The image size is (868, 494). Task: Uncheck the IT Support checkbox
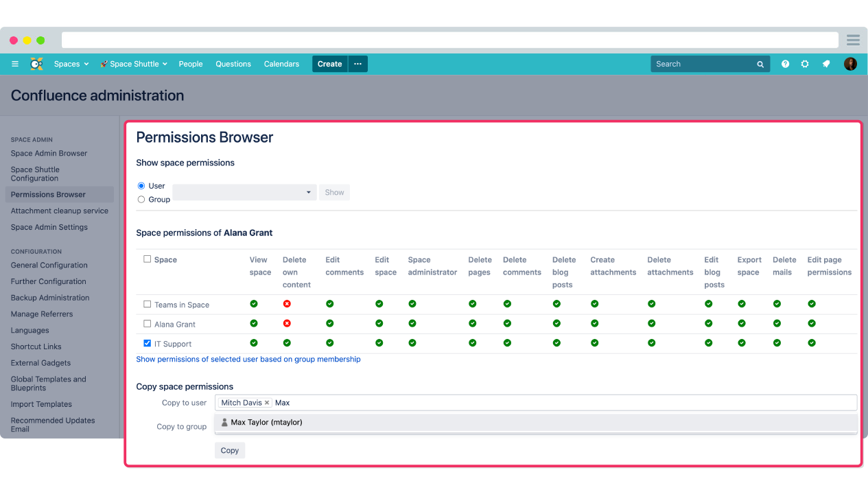point(148,343)
